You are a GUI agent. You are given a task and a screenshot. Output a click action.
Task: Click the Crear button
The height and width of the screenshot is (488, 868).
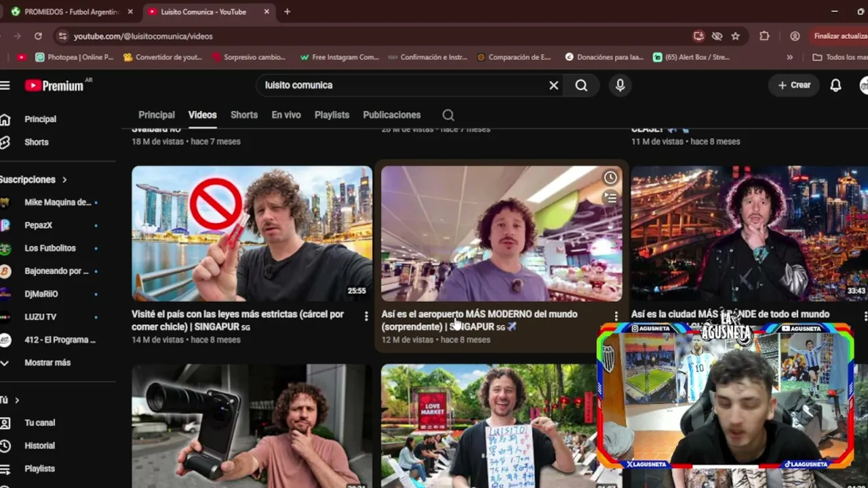pyautogui.click(x=794, y=85)
